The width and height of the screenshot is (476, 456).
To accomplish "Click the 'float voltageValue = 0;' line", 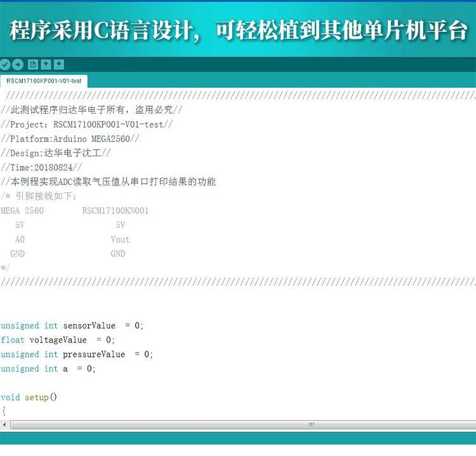I will (58, 340).
